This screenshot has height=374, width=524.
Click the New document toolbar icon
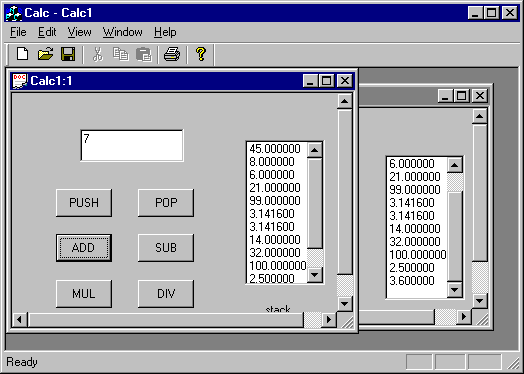point(22,54)
